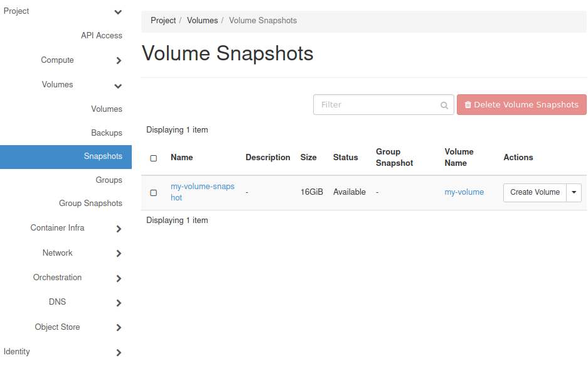588x365 pixels.
Task: Expand the Object Store section
Action: coord(119,327)
